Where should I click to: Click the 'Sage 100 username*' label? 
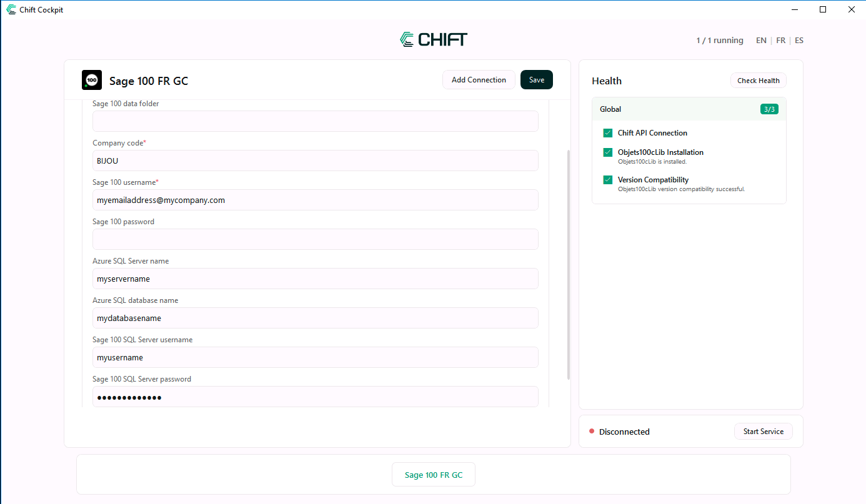pyautogui.click(x=126, y=182)
